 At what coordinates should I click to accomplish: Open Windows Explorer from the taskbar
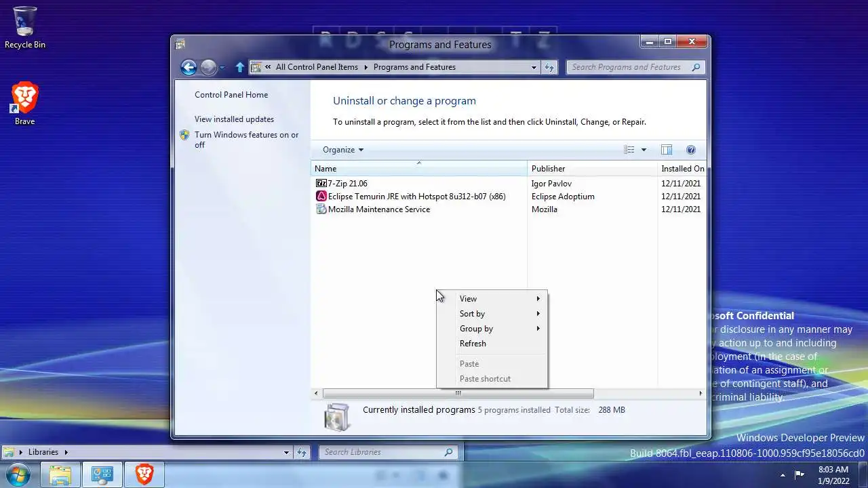click(60, 475)
